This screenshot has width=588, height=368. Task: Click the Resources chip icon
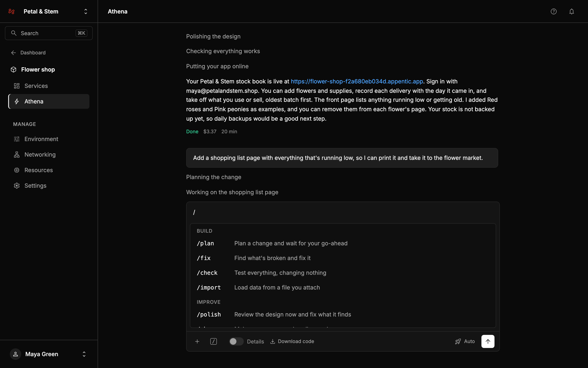pos(17,170)
